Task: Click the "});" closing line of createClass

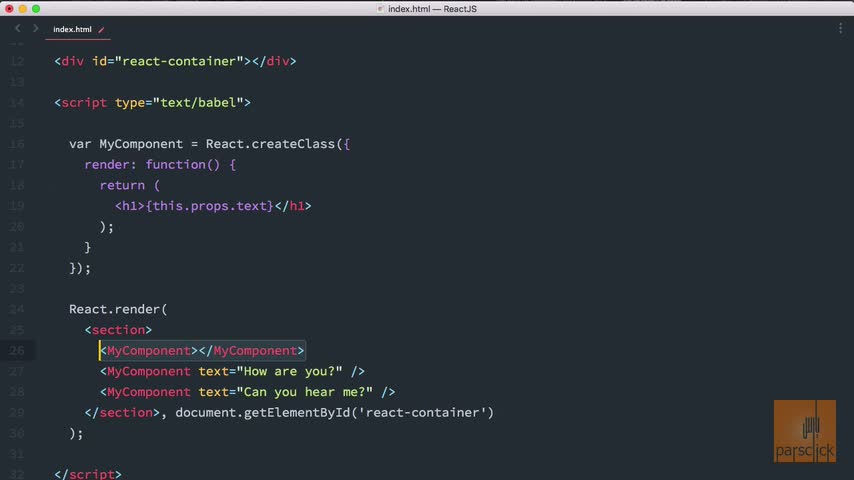Action: tap(80, 268)
